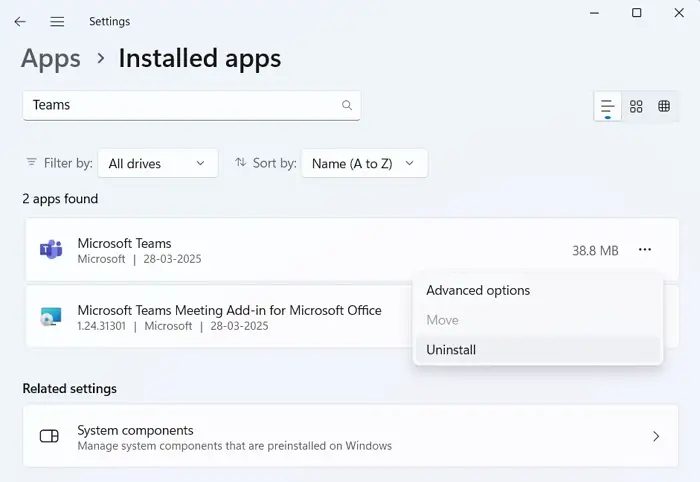Open the Sort by Name dropdown
Screen dimensions: 700x482
364,163
